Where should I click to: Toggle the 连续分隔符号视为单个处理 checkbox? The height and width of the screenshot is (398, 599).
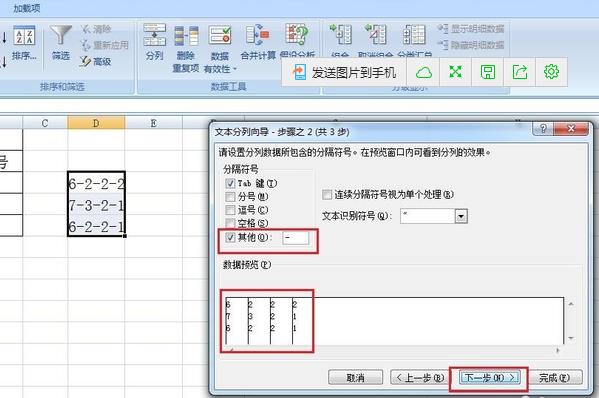click(327, 194)
